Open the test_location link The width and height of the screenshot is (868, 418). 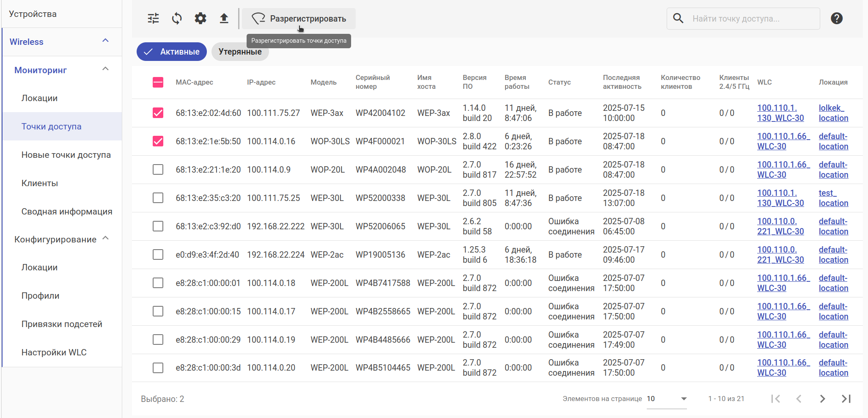pos(833,198)
